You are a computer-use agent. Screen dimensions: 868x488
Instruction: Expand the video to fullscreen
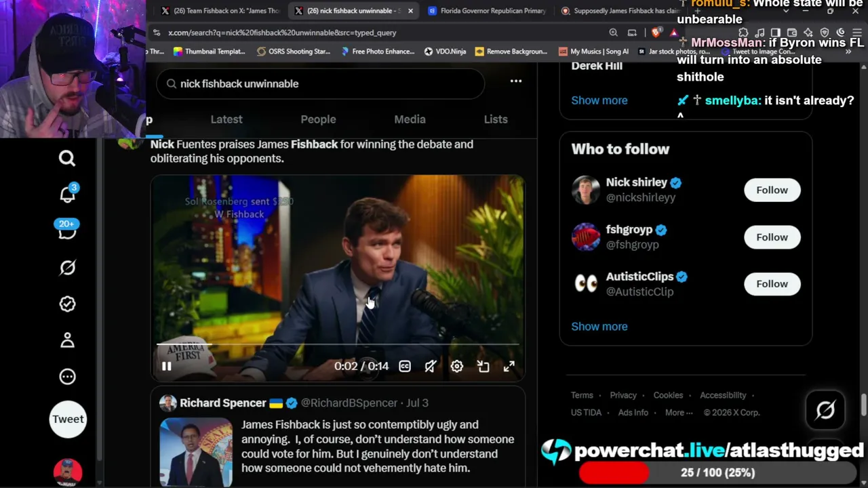coord(509,367)
